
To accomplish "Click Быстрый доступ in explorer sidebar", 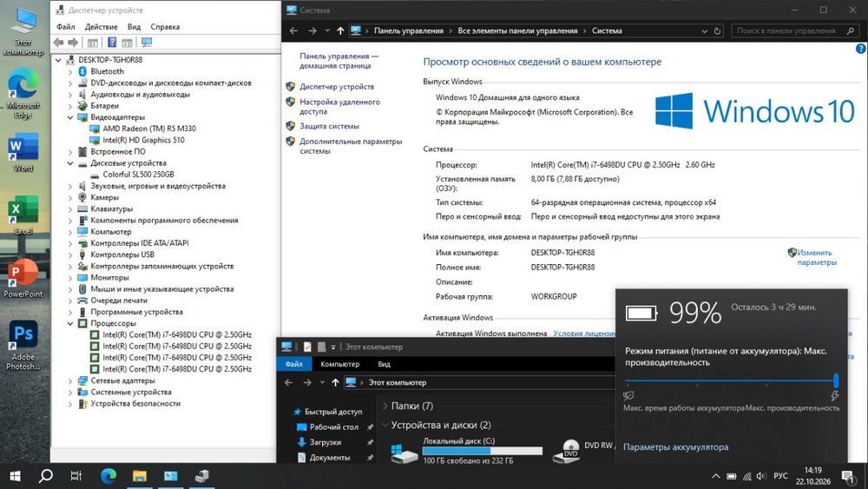I will pyautogui.click(x=333, y=412).
